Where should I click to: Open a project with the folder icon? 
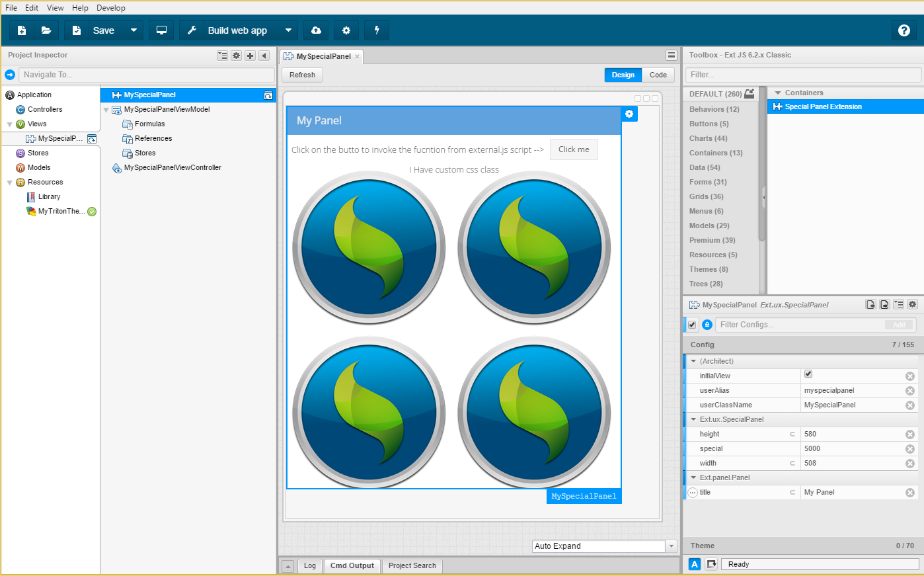pos(46,30)
